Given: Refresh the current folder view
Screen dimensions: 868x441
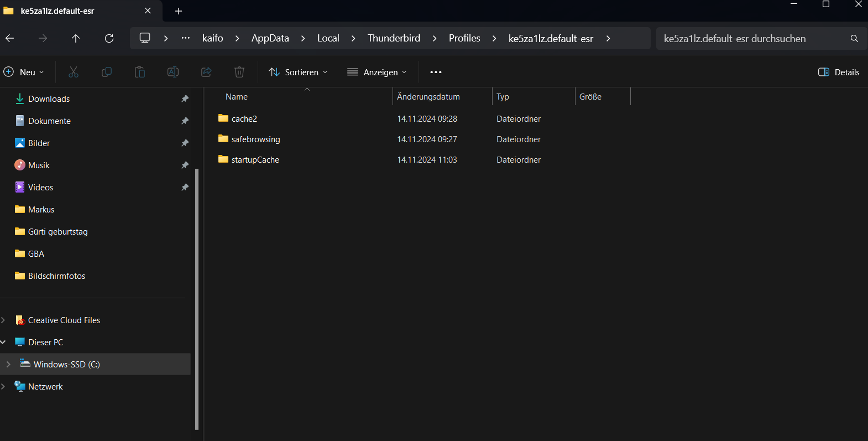Looking at the screenshot, I should pos(109,38).
